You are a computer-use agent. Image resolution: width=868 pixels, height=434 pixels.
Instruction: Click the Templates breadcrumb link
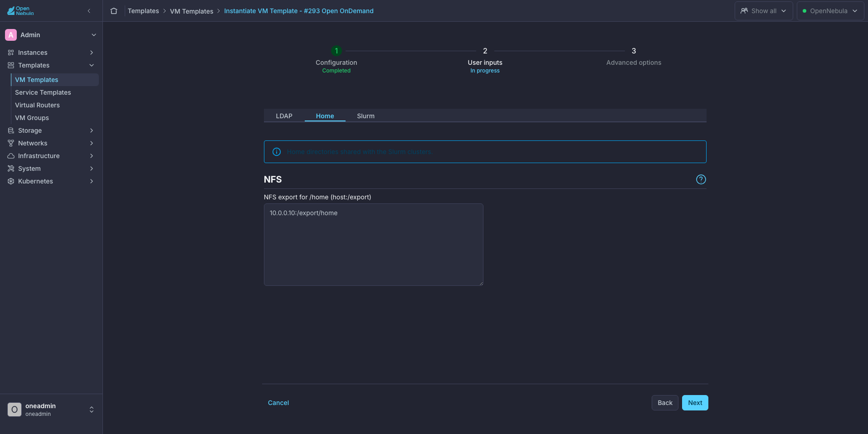143,11
